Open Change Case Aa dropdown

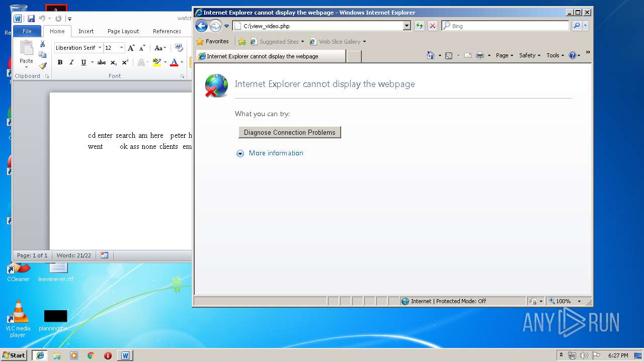160,48
